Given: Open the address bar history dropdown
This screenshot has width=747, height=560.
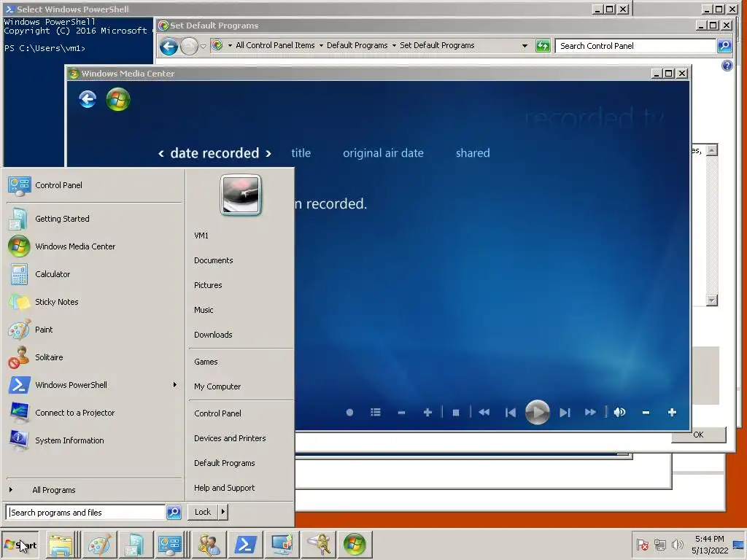Looking at the screenshot, I should tap(525, 46).
